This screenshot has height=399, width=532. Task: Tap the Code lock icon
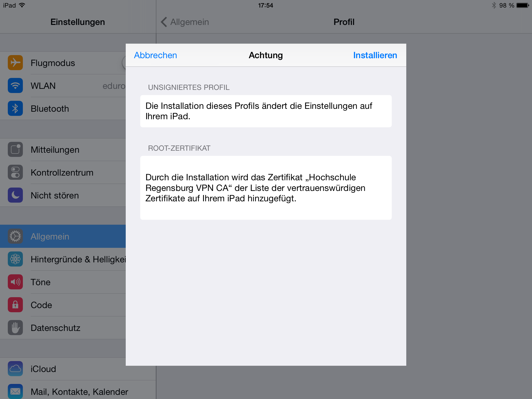(15, 305)
